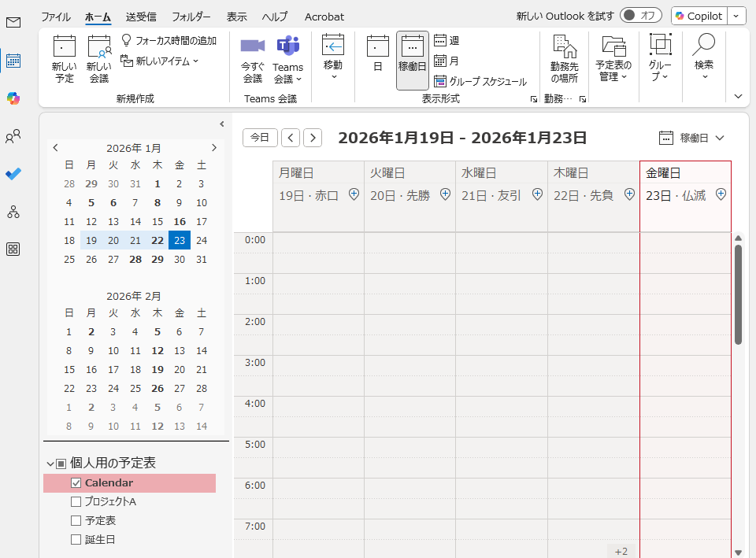The height and width of the screenshot is (558, 756).
Task: Open the 稼働日 view dropdown
Action: pyautogui.click(x=696, y=137)
